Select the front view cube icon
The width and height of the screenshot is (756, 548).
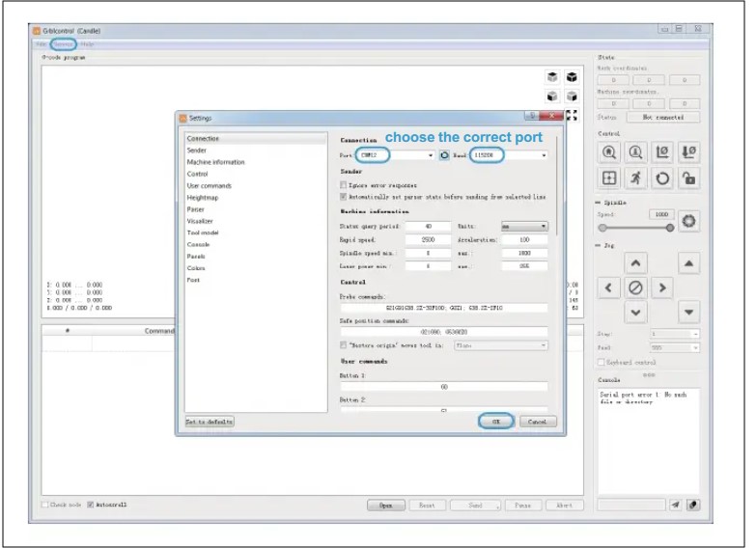click(552, 96)
